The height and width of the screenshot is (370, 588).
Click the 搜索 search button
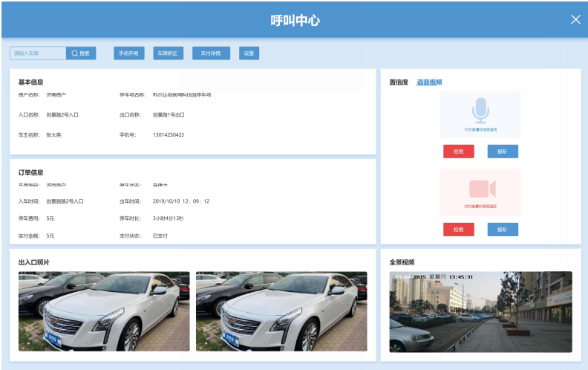81,53
